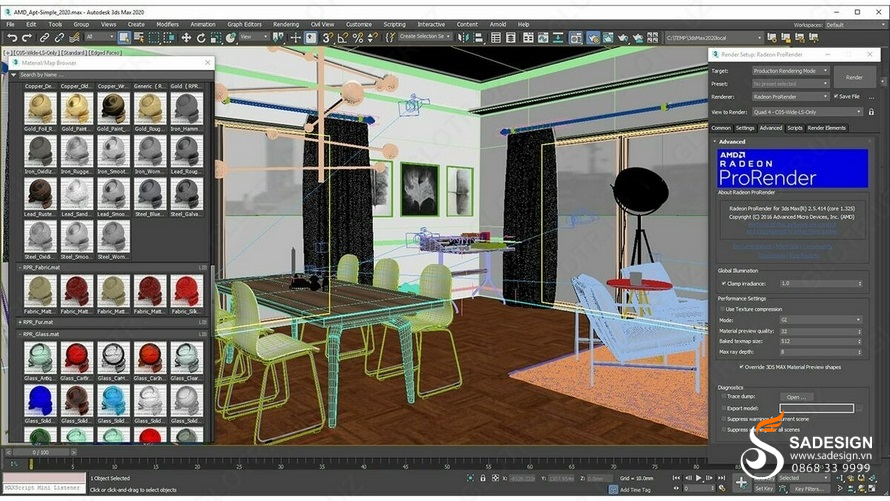This screenshot has width=890, height=501.
Task: Collapse the RPR_Fabric.mat group
Action: (20, 267)
